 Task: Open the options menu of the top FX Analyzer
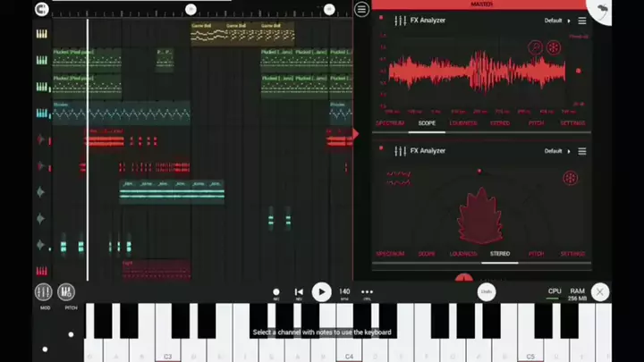pyautogui.click(x=582, y=21)
